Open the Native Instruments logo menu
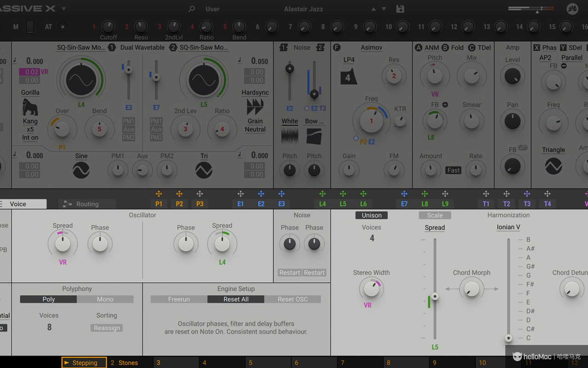 (x=572, y=9)
